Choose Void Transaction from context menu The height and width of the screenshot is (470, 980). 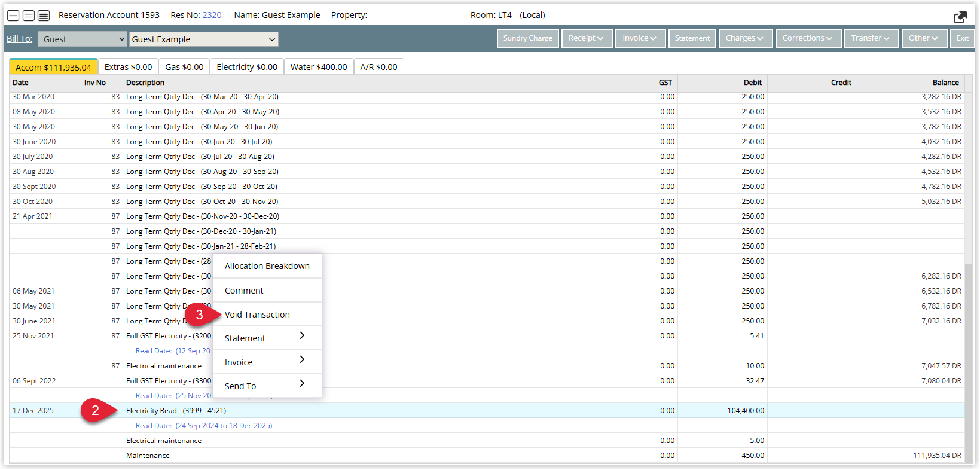[x=267, y=315]
